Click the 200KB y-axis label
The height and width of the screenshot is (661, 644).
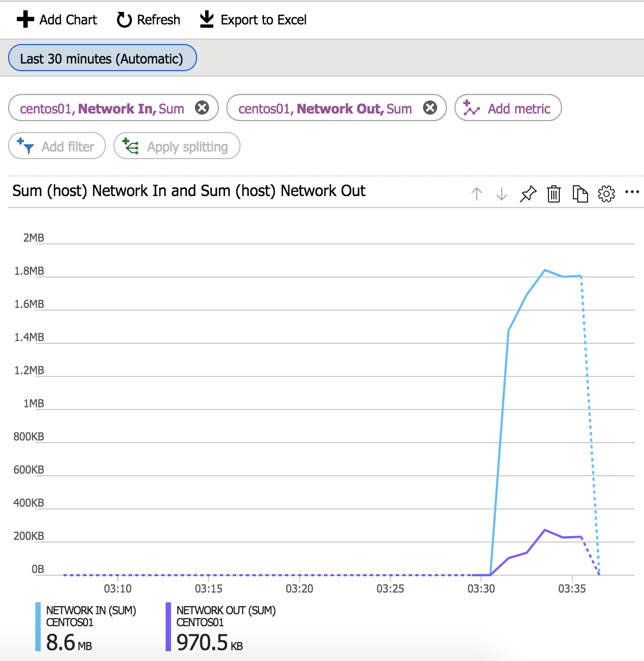[29, 536]
